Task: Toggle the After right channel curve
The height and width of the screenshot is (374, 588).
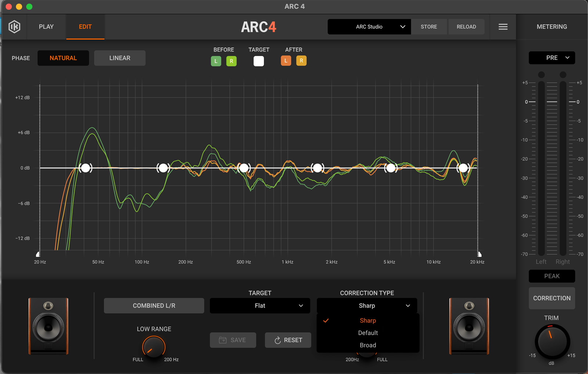Action: coord(301,61)
